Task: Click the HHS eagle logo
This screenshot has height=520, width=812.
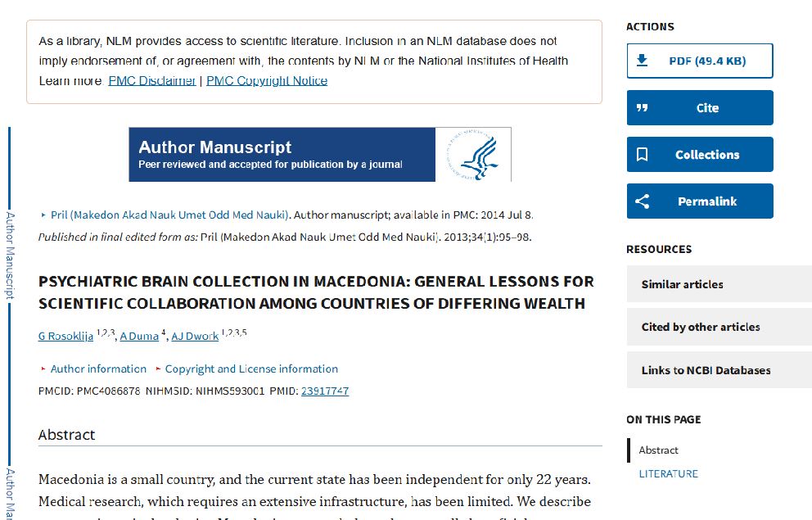Action: (479, 155)
